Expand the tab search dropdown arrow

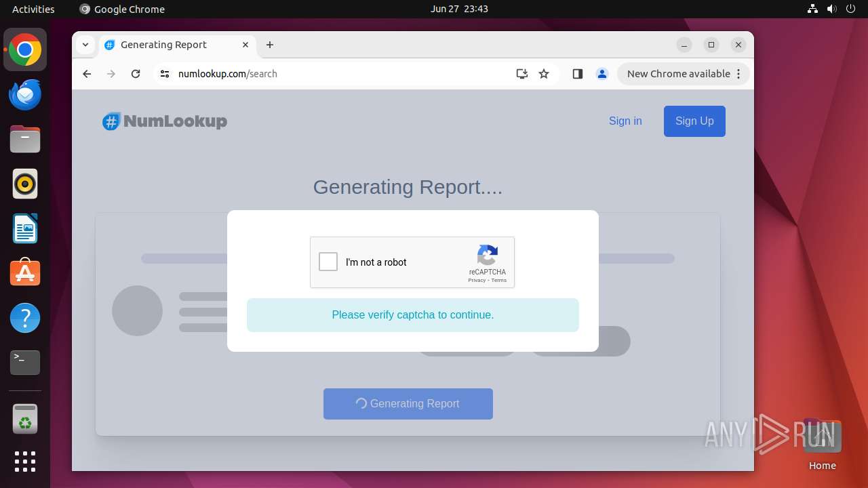(x=85, y=45)
